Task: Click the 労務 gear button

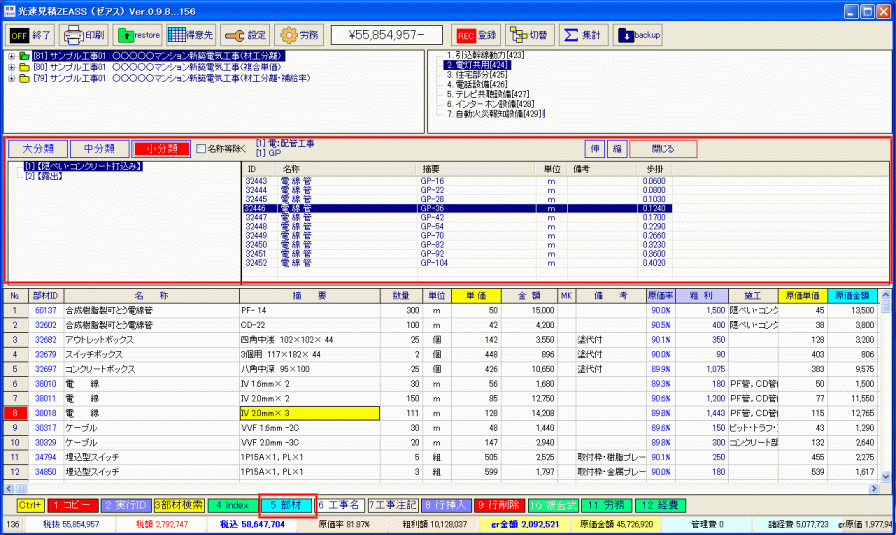Action: [x=299, y=35]
